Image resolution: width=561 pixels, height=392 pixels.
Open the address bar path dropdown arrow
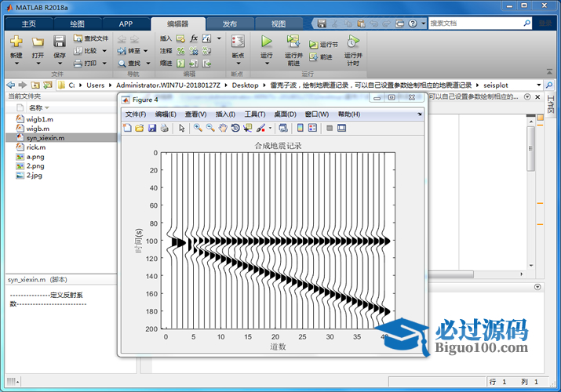(x=538, y=85)
